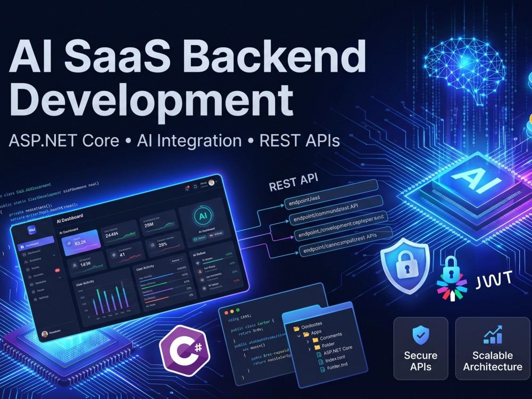Click the orange pill under AI badge
Viewport: 532px width, 399px height.
tap(216, 234)
